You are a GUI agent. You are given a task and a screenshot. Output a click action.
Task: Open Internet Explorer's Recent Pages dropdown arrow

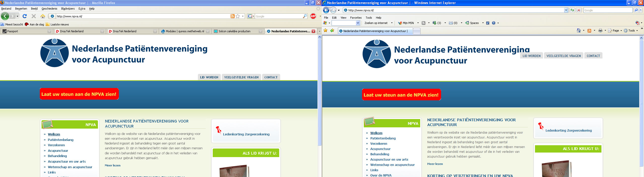[339, 10]
